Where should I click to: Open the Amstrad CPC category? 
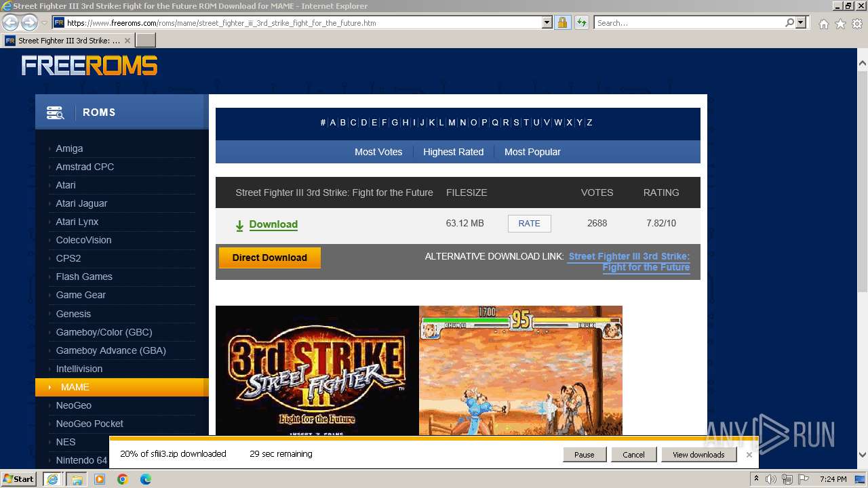click(85, 167)
